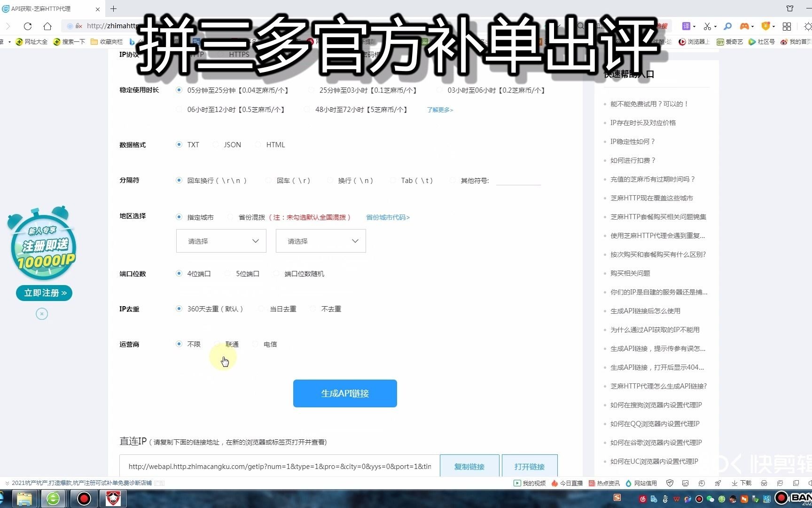Open WeChat icon in system tray
Image resolution: width=812 pixels, height=508 pixels.
[710, 499]
